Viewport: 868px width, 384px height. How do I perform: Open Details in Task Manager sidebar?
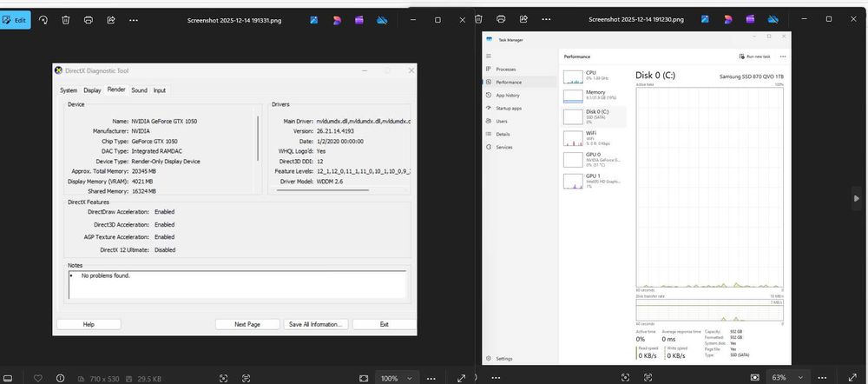point(520,134)
